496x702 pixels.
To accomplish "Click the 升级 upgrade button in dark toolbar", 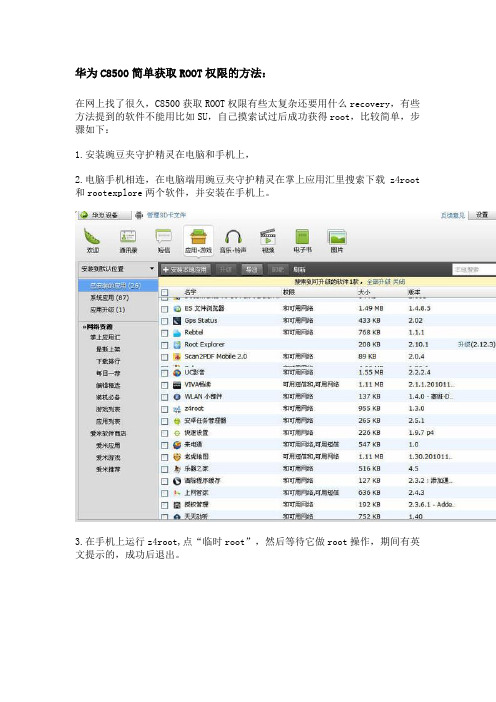I will (226, 270).
